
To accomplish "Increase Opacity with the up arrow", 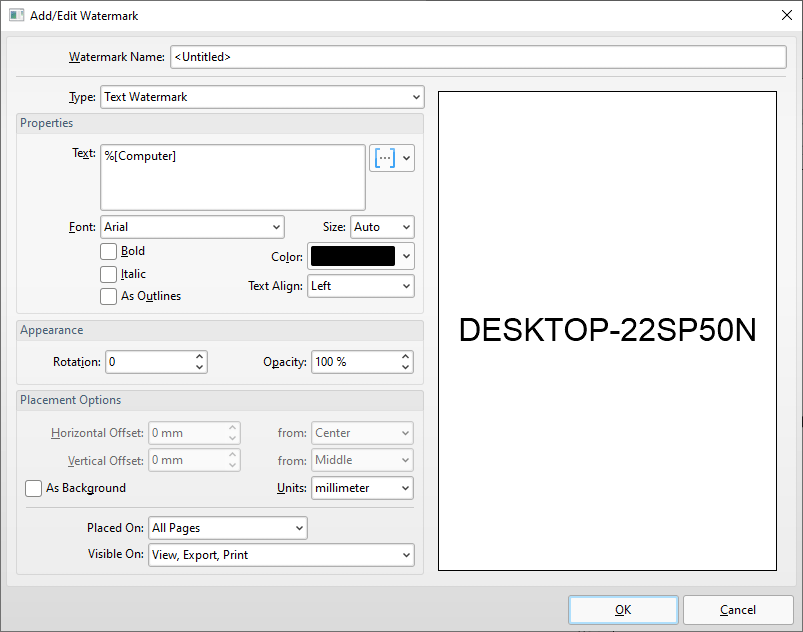I will 406,356.
